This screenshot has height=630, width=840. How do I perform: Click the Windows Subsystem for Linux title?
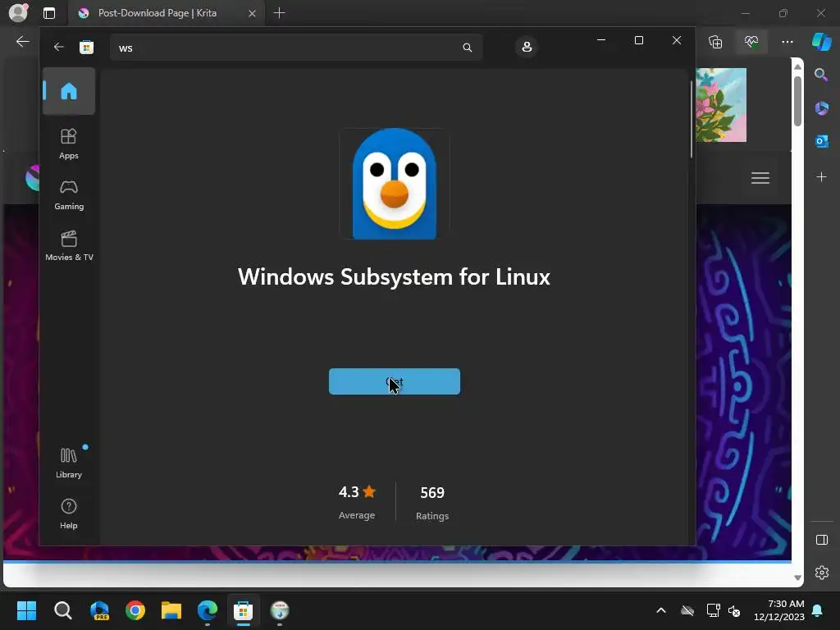[x=395, y=277]
